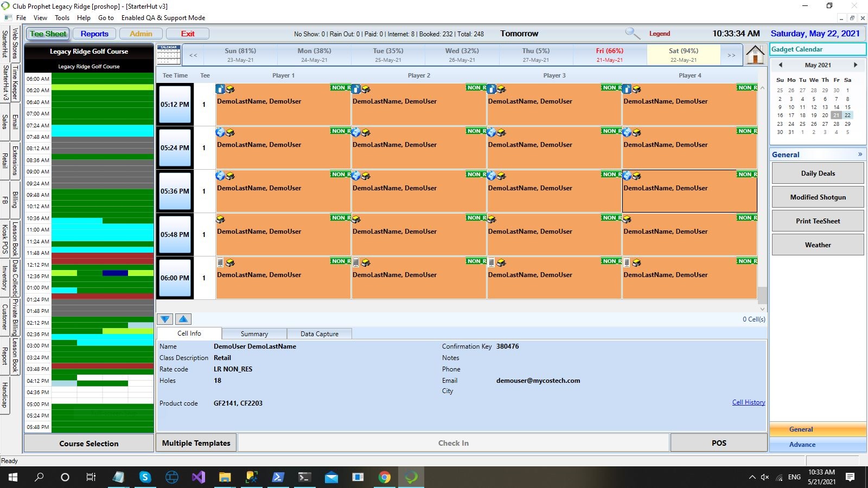Open the Tools menu
Image resolution: width=868 pixels, height=488 pixels.
coord(62,18)
